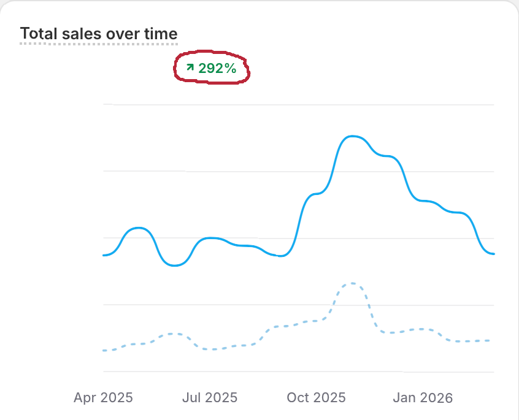Click the dotted underline beneath the chart title
This screenshot has height=420, width=519.
pyautogui.click(x=99, y=44)
